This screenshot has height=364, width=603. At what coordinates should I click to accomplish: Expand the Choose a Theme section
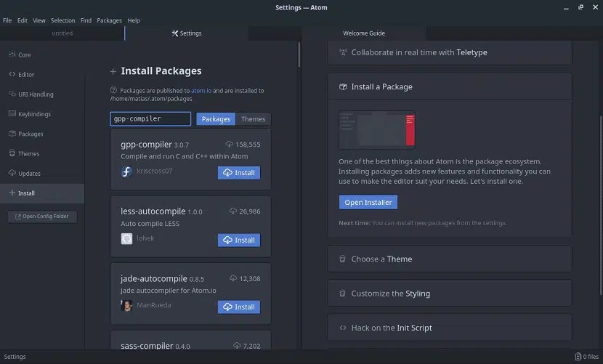[450, 259]
